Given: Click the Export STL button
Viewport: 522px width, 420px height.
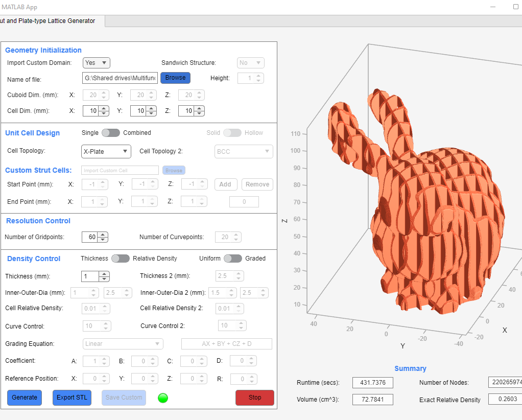Looking at the screenshot, I should click(72, 398).
